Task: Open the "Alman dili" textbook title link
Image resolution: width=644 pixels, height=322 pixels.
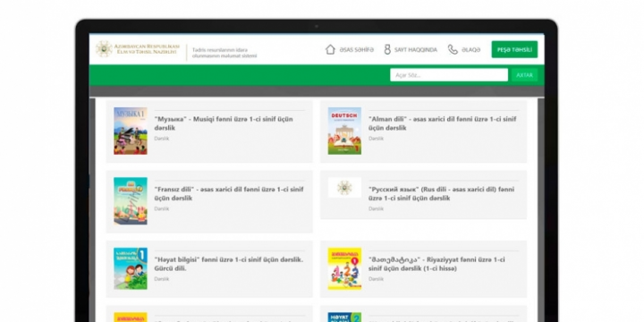Action: point(443,123)
